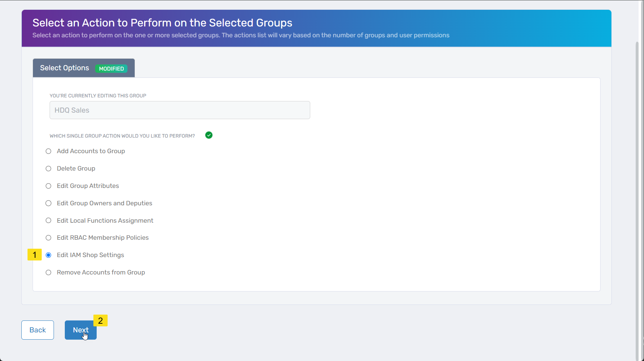Click the green validation checkmark icon
The width and height of the screenshot is (644, 361).
pyautogui.click(x=209, y=135)
